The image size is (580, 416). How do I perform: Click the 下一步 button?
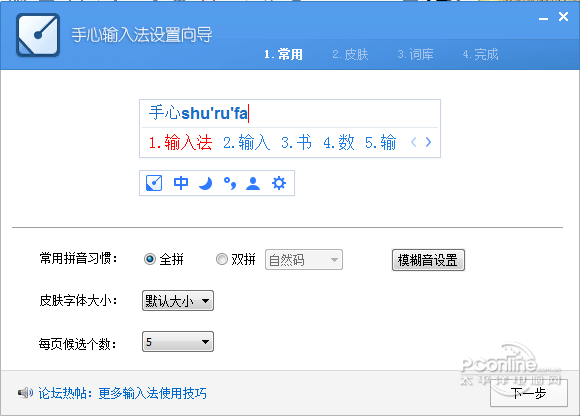pos(529,393)
